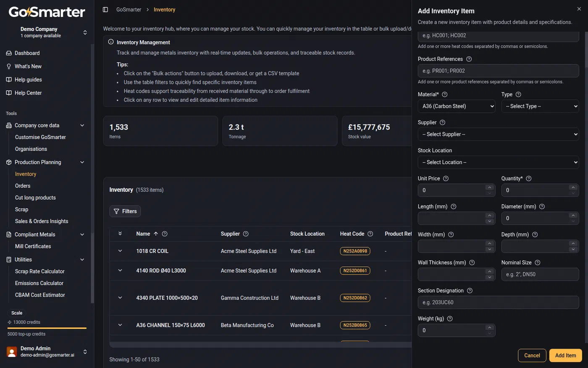The width and height of the screenshot is (588, 368).
Task: Expand the 4140 ROD Ø40 L3000 row
Action: tap(120, 270)
